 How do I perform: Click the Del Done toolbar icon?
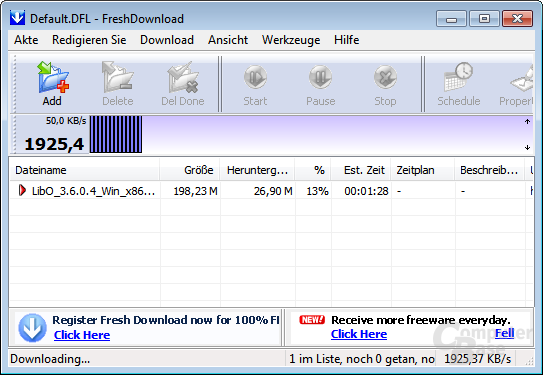(183, 77)
